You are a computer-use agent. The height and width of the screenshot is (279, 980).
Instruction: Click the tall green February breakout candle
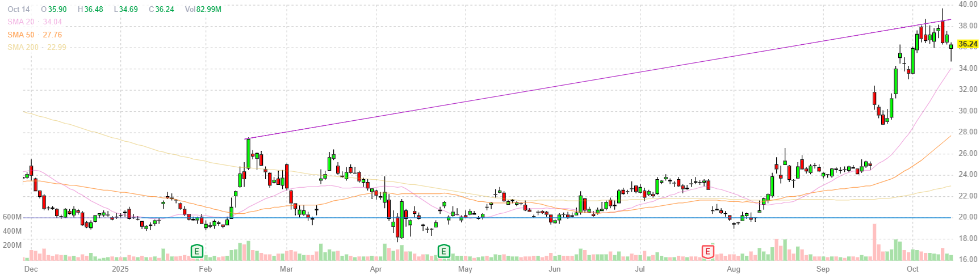[x=248, y=153]
